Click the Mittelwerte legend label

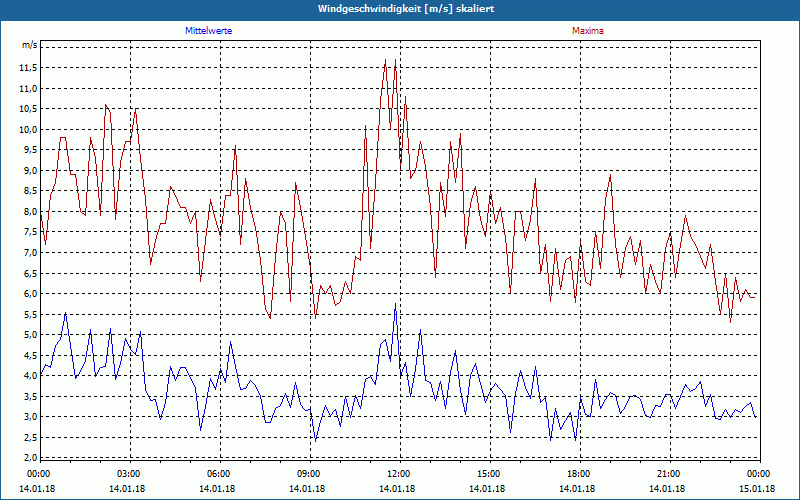pyautogui.click(x=209, y=31)
